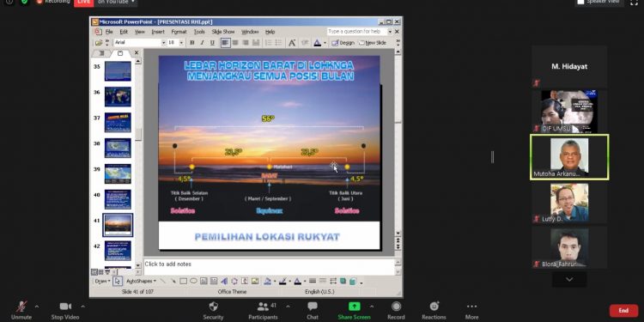
Task: Toggle Italic formatting
Action: point(202,43)
